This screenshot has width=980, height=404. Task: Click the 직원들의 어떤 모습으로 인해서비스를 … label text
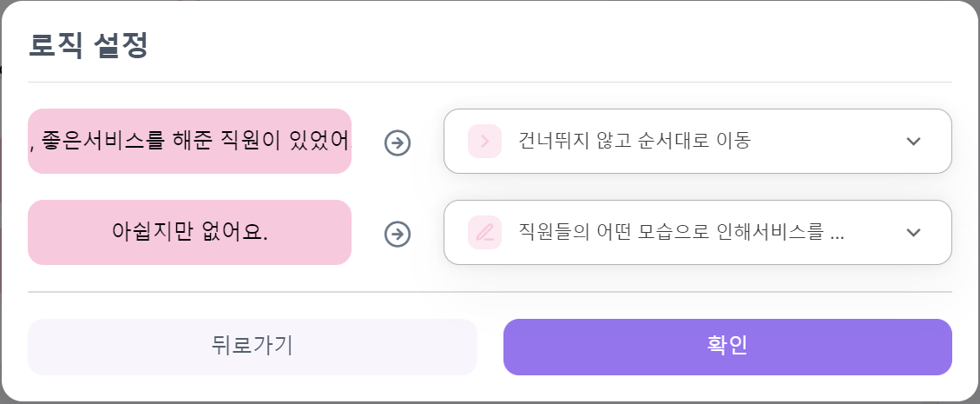pos(681,233)
